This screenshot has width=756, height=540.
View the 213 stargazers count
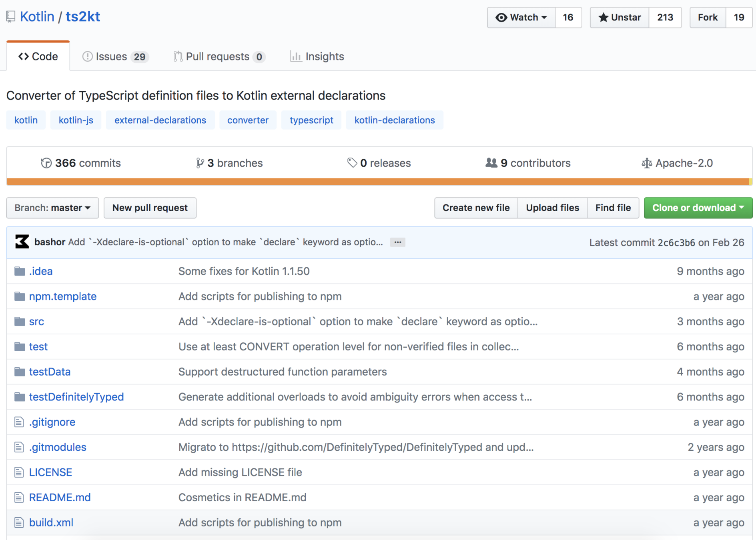click(x=665, y=18)
